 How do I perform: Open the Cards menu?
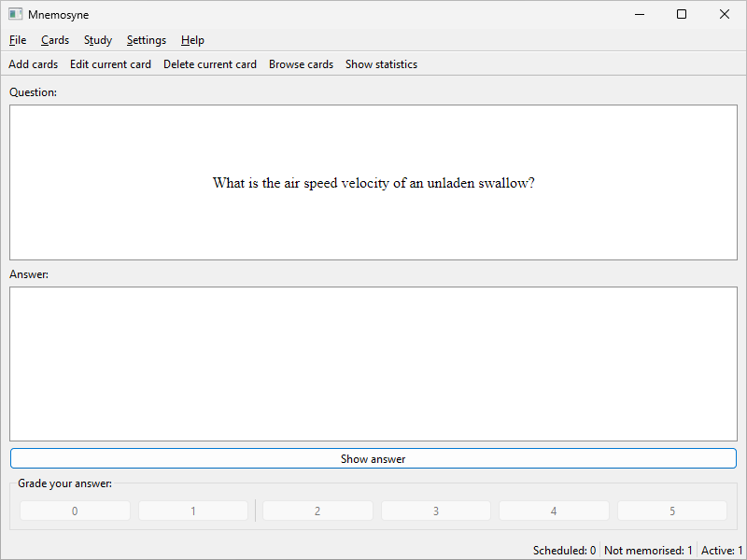pos(55,40)
